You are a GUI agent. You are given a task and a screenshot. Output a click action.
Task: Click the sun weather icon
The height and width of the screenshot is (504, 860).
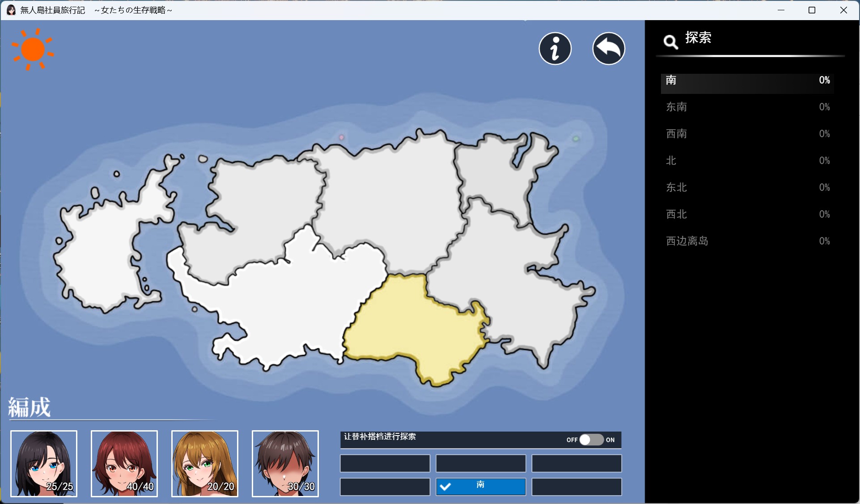point(33,49)
